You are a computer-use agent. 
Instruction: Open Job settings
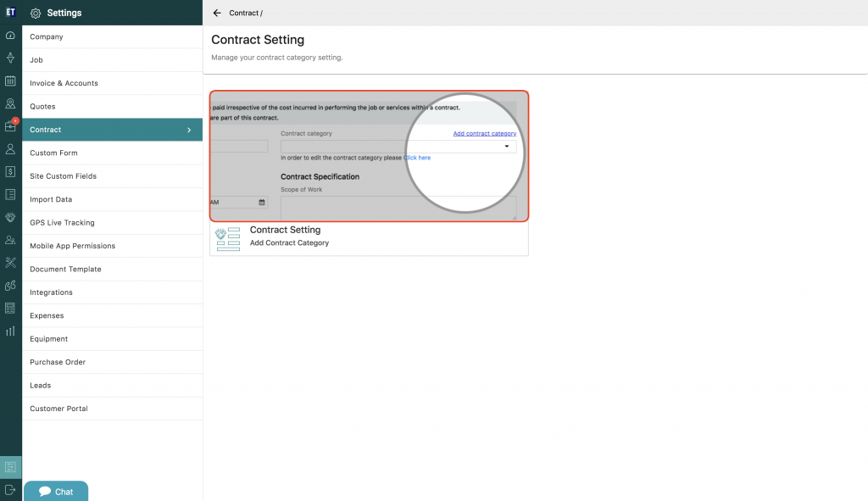point(113,60)
